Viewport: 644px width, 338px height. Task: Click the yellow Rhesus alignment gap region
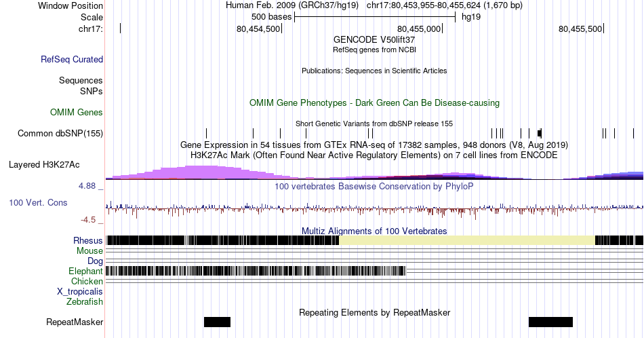point(467,240)
